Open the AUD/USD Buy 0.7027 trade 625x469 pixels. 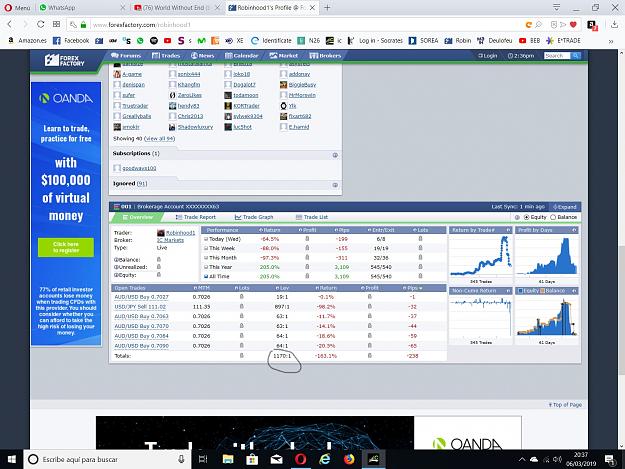coord(142,297)
